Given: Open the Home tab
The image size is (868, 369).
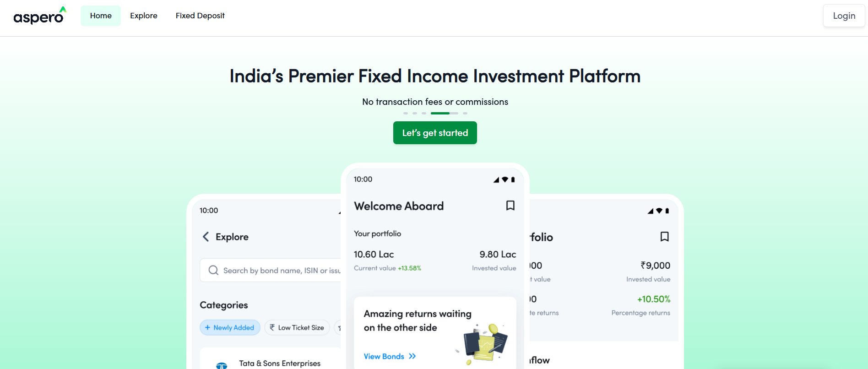Looking at the screenshot, I should point(101,16).
